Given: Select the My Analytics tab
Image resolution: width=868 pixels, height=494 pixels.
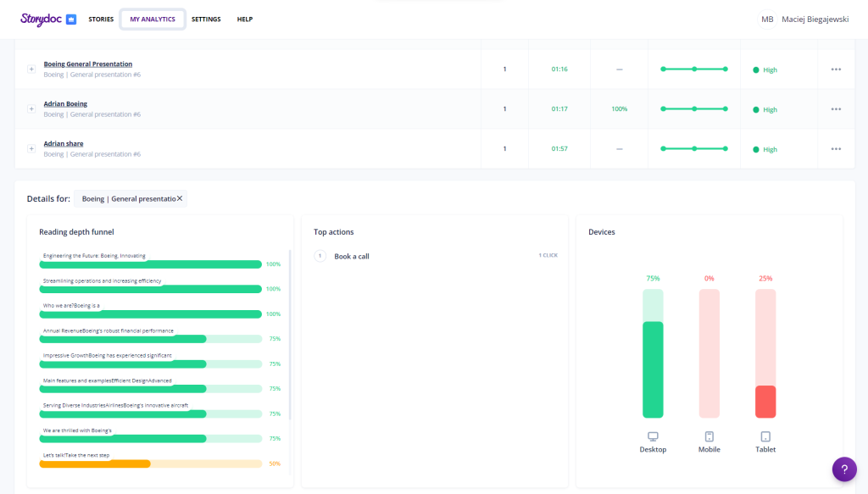Looking at the screenshot, I should point(153,19).
